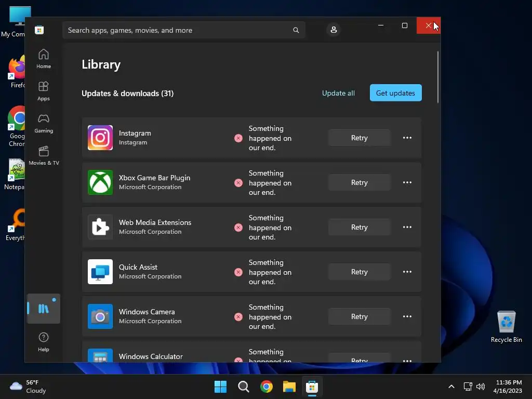Open the Windows Start menu

(x=220, y=387)
